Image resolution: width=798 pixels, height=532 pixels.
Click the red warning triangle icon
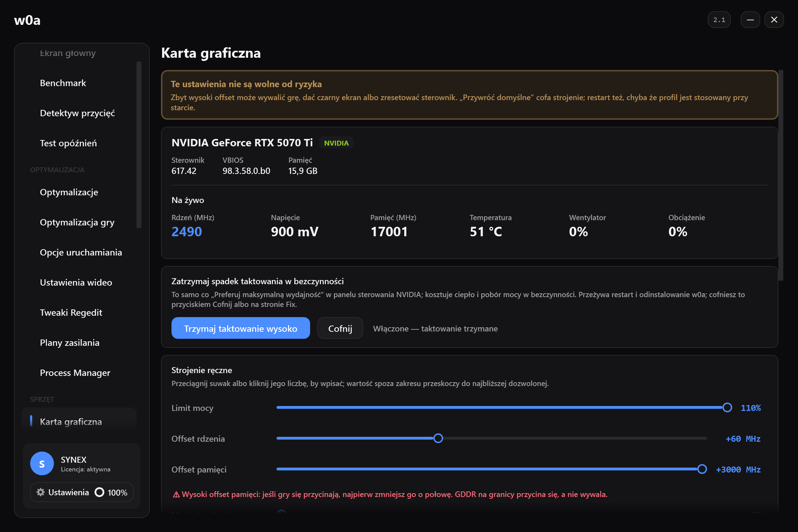click(x=176, y=495)
